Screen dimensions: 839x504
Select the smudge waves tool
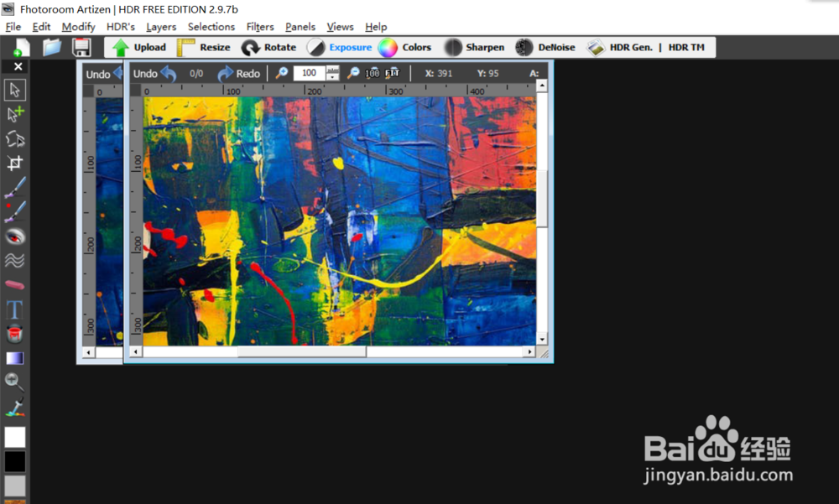point(15,260)
